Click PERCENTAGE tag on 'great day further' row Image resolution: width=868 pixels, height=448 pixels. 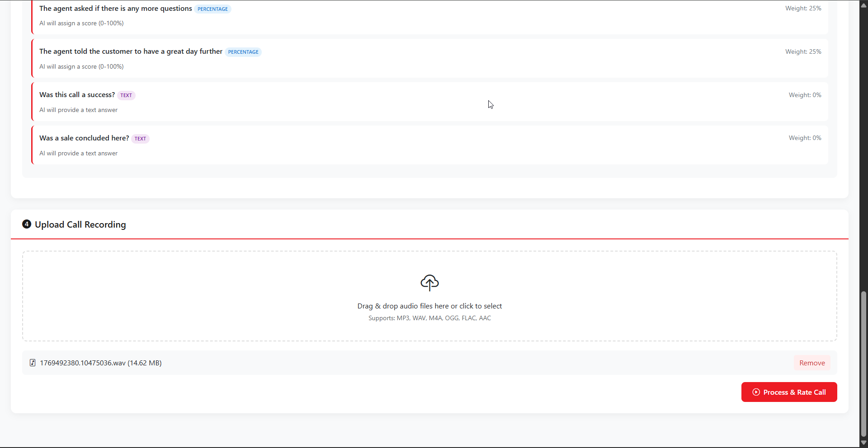[243, 52]
